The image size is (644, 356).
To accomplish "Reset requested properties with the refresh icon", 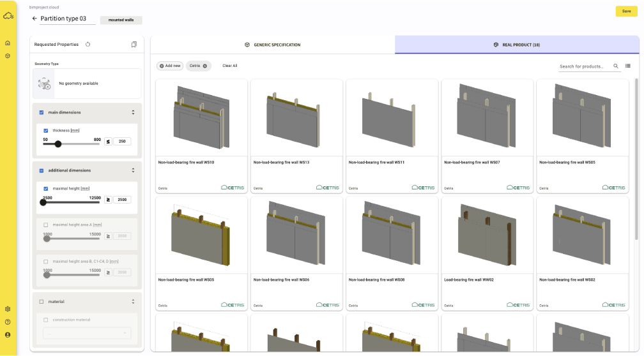I will tap(88, 44).
